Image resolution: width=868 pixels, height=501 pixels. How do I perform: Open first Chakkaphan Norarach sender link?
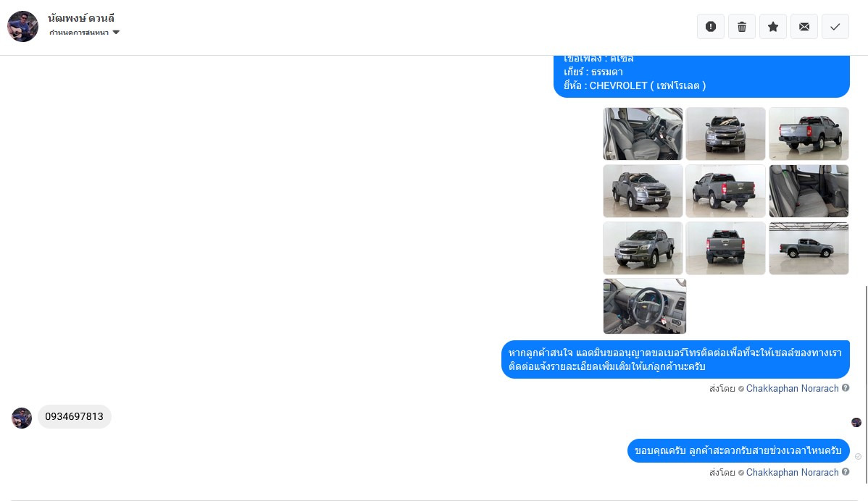point(792,388)
